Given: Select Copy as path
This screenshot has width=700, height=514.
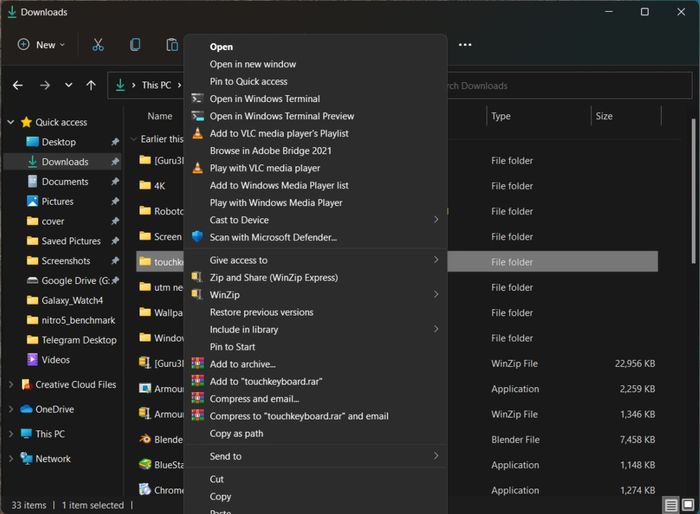Looking at the screenshot, I should pos(316,434).
